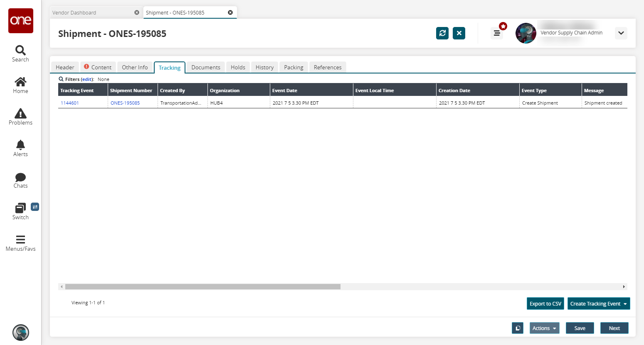Click the filters edit link
Viewport: 644px width, 345px height.
click(87, 79)
